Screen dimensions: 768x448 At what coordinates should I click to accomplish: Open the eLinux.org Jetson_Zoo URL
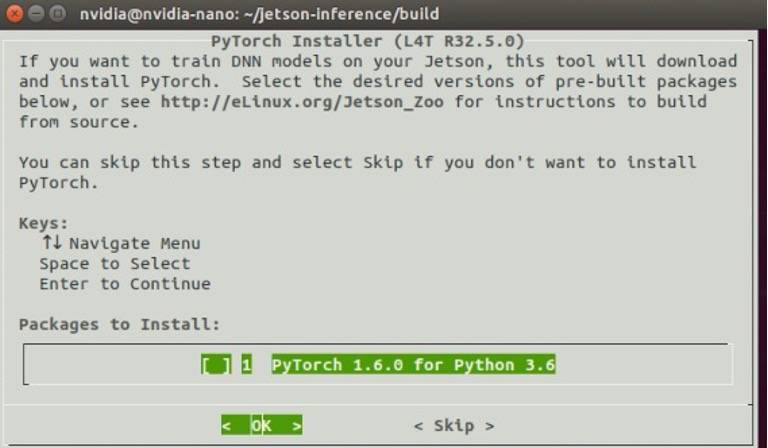pos(302,102)
